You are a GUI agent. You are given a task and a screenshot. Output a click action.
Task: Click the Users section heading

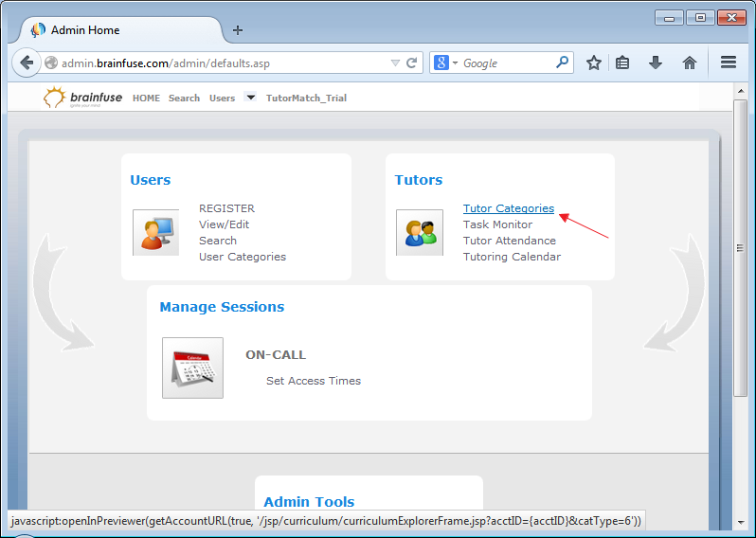point(150,180)
